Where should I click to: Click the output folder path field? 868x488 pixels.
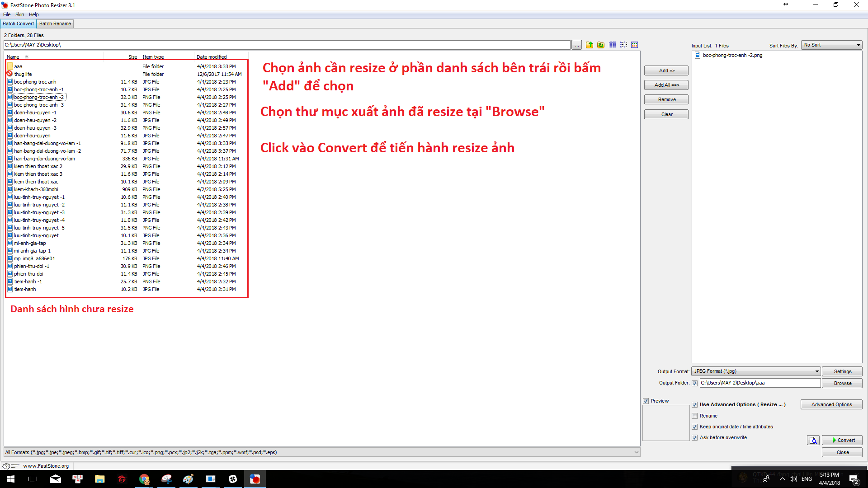coord(760,383)
